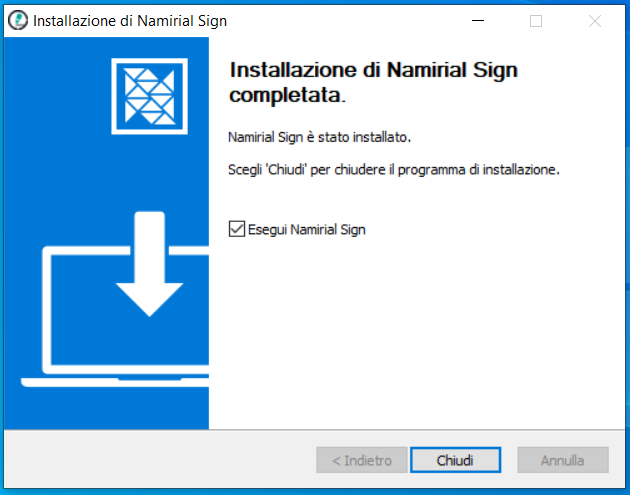Uncheck the Esegui Namirial Sign checkbox
The width and height of the screenshot is (630, 495).
237,229
